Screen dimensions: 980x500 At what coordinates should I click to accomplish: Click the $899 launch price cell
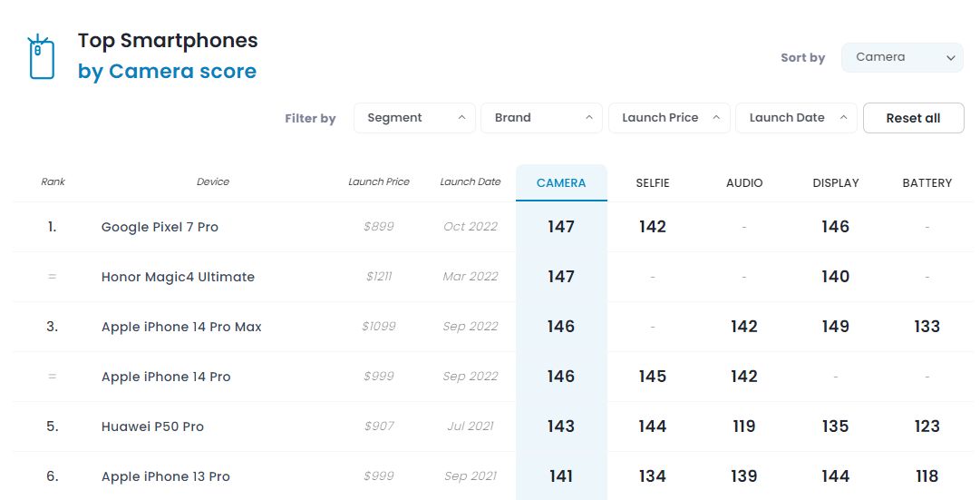coord(379,227)
